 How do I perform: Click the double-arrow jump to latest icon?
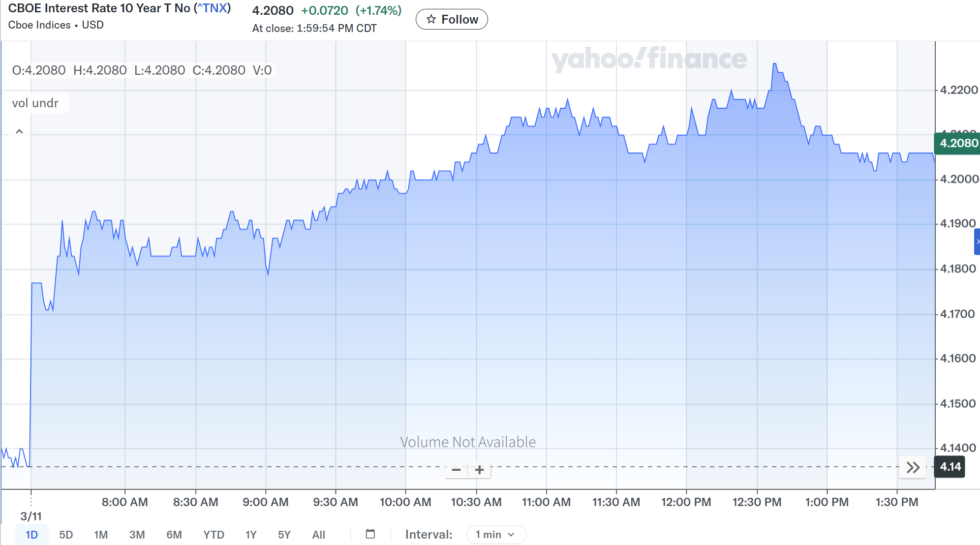point(913,467)
